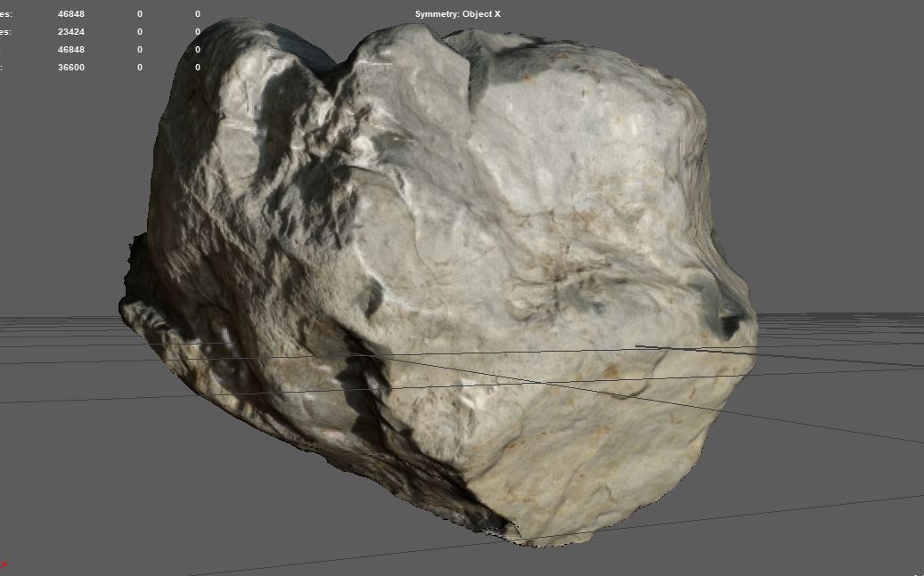The width and height of the screenshot is (924, 576).
Task: Click the zero to the right of 23424
Action: (x=140, y=32)
